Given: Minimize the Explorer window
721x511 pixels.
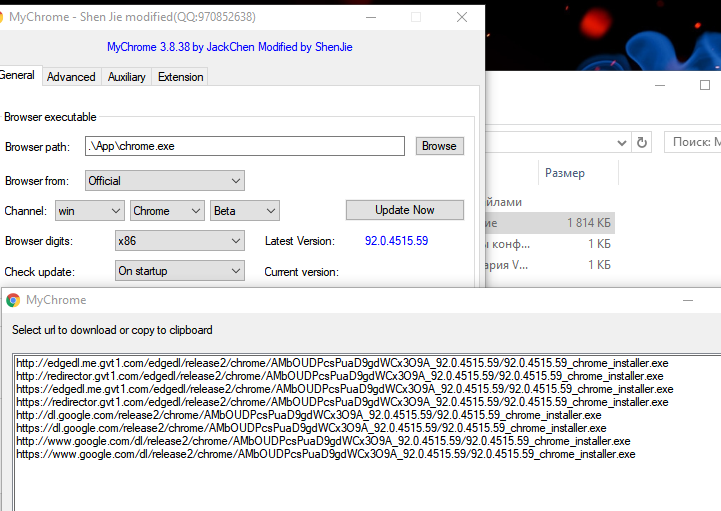Looking at the screenshot, I should click(660, 86).
